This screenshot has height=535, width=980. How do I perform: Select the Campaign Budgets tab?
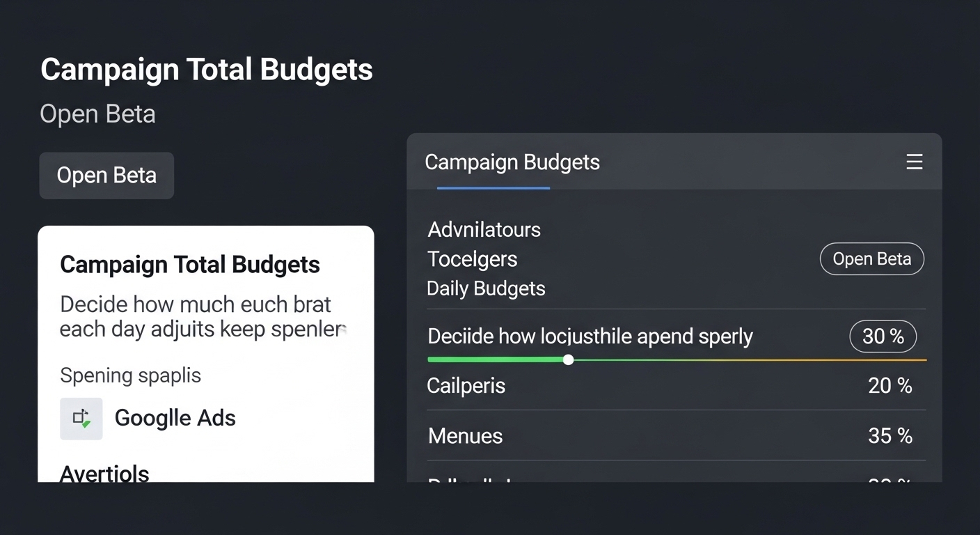pyautogui.click(x=512, y=163)
